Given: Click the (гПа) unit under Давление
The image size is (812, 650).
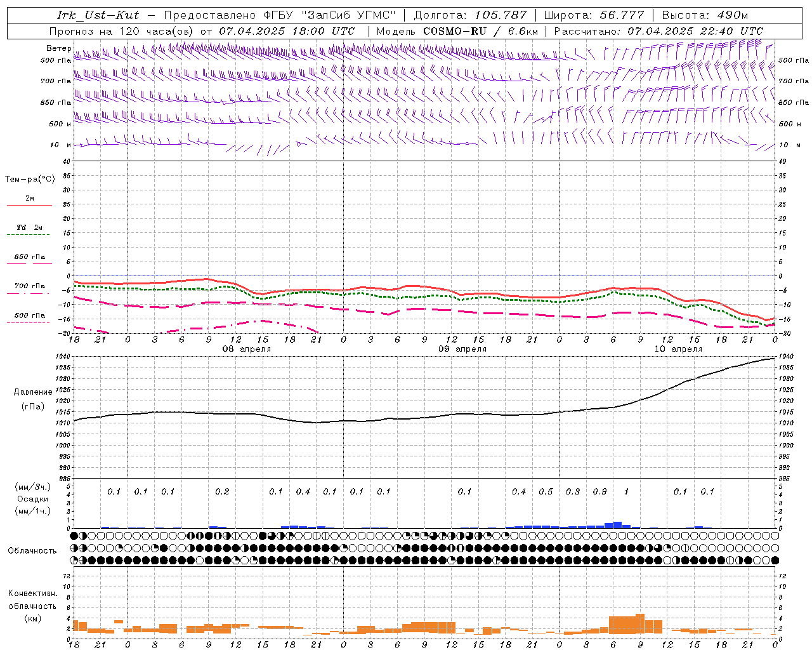Looking at the screenshot, I should point(33,406).
